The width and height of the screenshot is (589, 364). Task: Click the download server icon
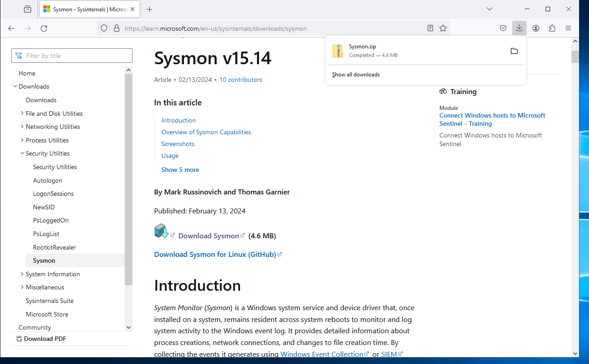(x=161, y=231)
